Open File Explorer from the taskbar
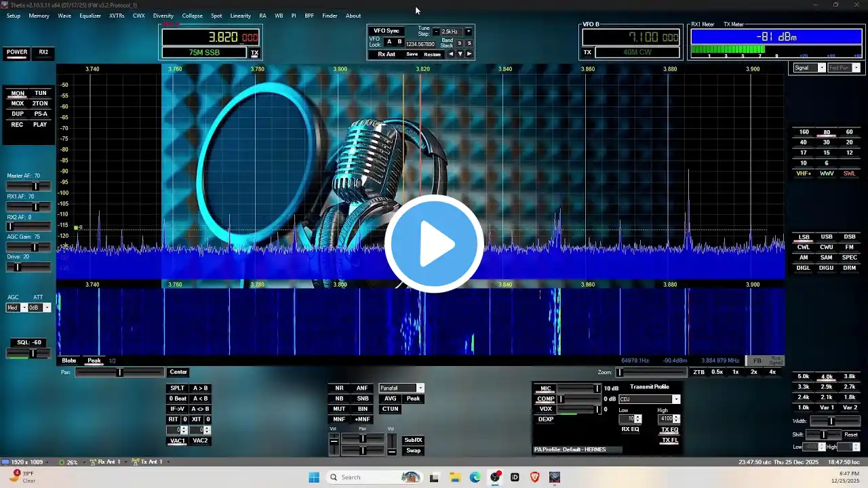This screenshot has width=868, height=488. pos(454,477)
